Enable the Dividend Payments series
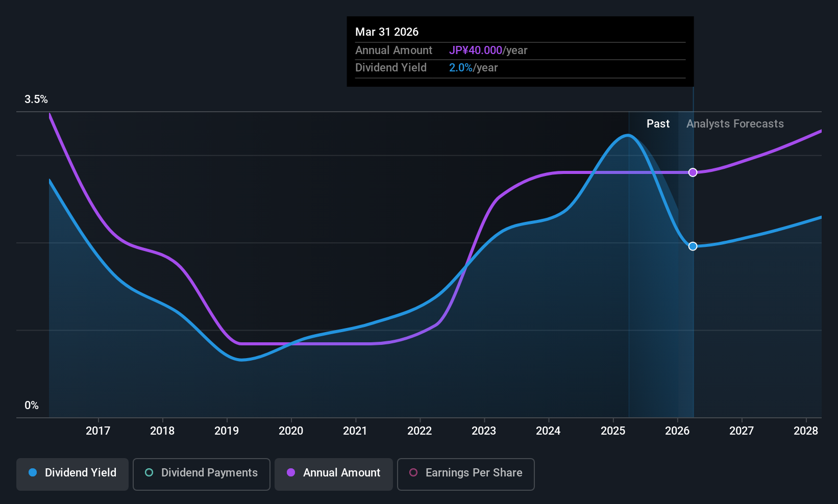This screenshot has height=504, width=838. [202, 474]
